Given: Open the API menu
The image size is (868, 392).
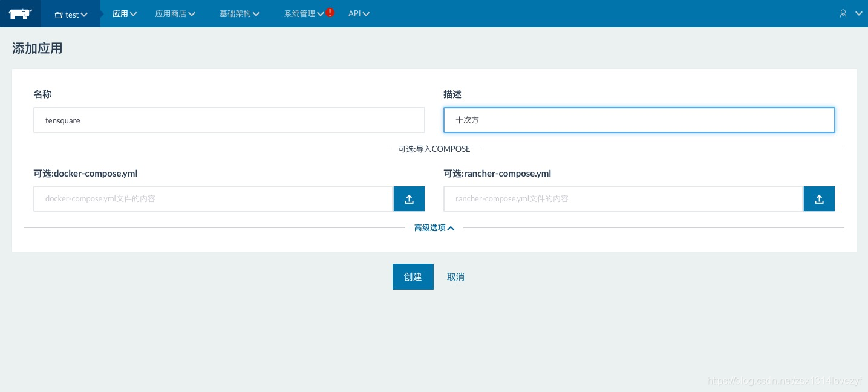Looking at the screenshot, I should [x=359, y=13].
